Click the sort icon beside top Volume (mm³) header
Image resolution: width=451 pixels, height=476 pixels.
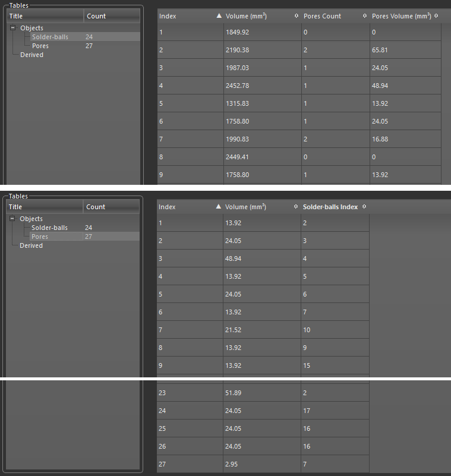coord(297,16)
